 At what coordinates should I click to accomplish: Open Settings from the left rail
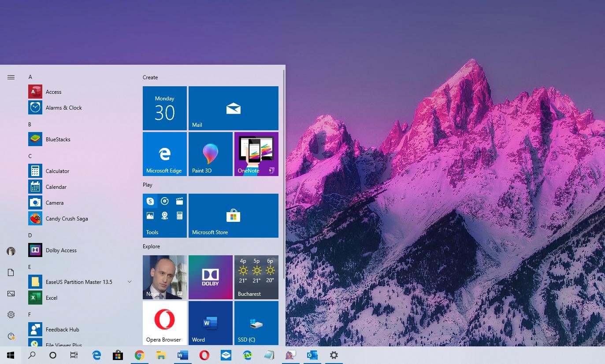click(x=11, y=314)
